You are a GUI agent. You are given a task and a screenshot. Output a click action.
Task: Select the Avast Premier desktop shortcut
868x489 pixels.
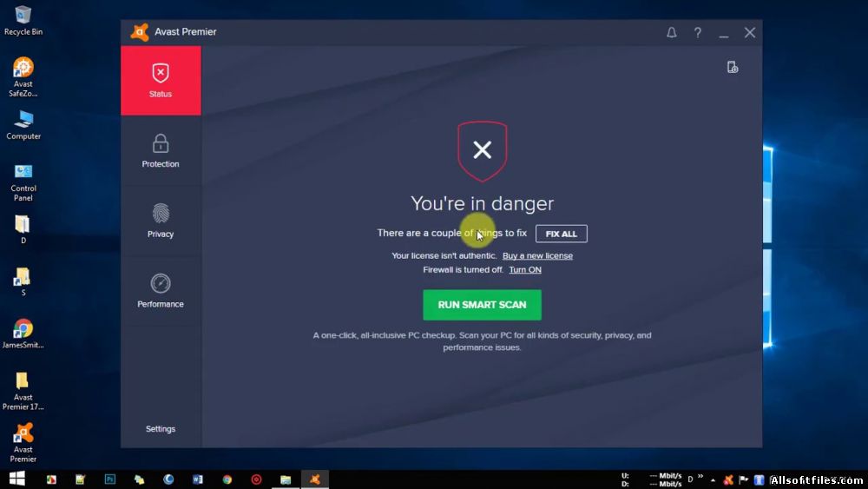click(23, 442)
